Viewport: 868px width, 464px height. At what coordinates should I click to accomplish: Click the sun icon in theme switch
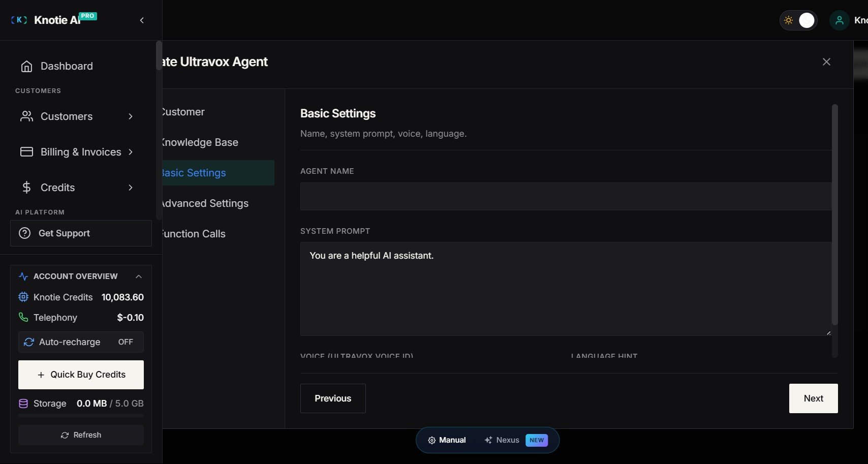tap(788, 20)
